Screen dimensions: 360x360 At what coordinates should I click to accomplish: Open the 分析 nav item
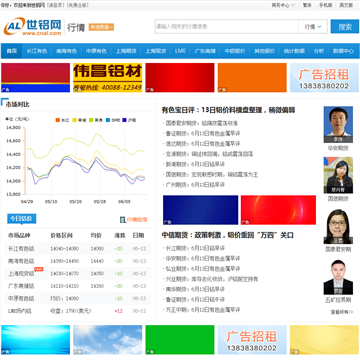point(318,51)
